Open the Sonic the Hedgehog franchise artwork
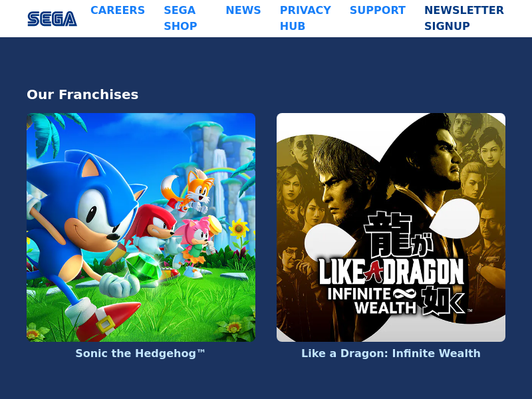 tap(141, 227)
